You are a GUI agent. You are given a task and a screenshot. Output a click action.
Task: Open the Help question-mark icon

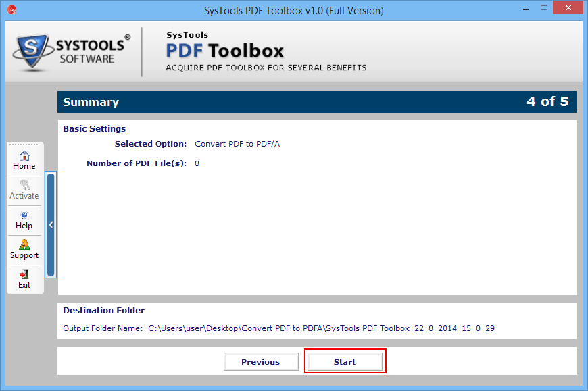24,215
